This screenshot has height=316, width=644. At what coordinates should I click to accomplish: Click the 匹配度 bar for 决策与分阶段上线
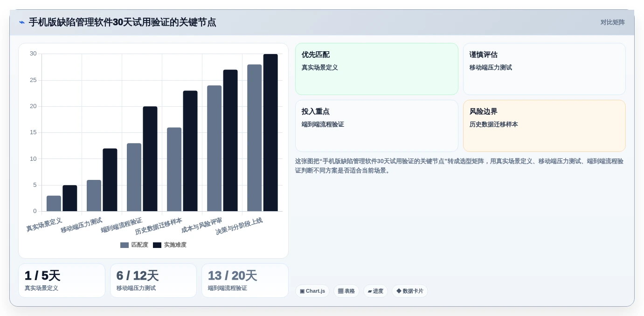pos(254,138)
